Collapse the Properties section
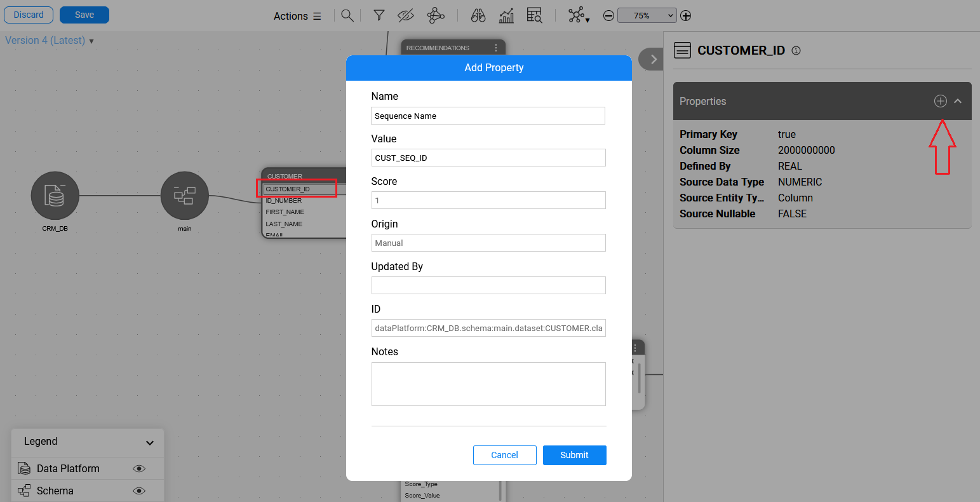This screenshot has height=502, width=980. point(958,101)
